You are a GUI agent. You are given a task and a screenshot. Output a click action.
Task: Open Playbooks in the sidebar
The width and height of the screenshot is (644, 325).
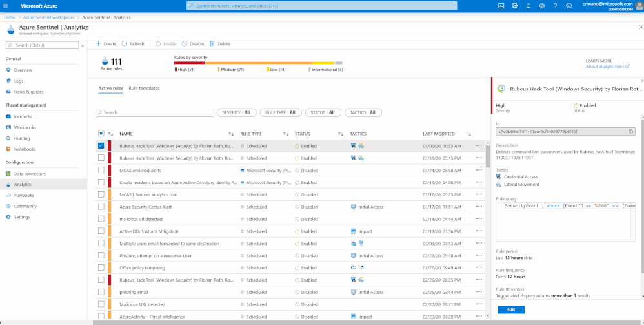[23, 195]
